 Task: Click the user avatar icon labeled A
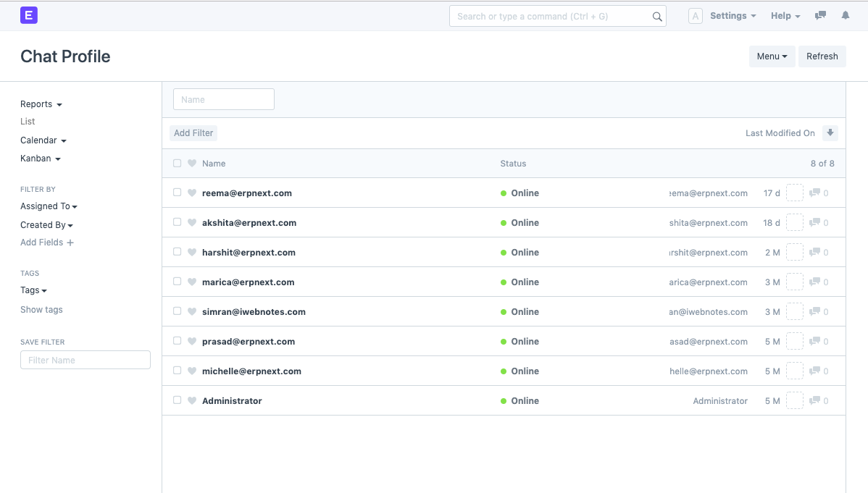coord(695,16)
